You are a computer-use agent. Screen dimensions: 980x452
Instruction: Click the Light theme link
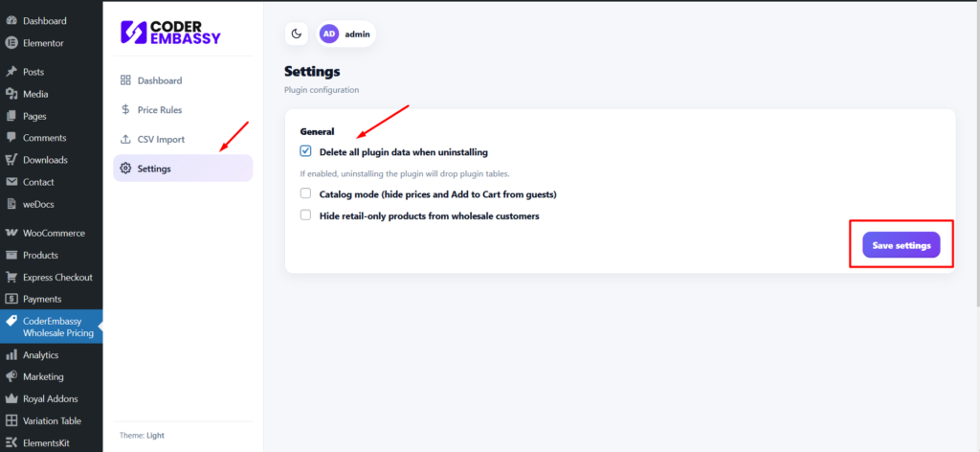[x=155, y=436]
